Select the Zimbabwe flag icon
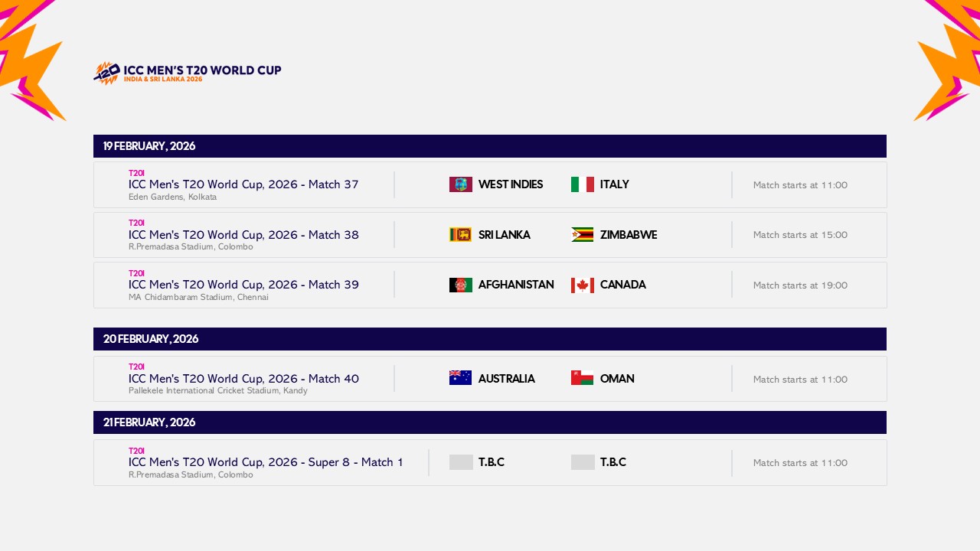 (582, 235)
